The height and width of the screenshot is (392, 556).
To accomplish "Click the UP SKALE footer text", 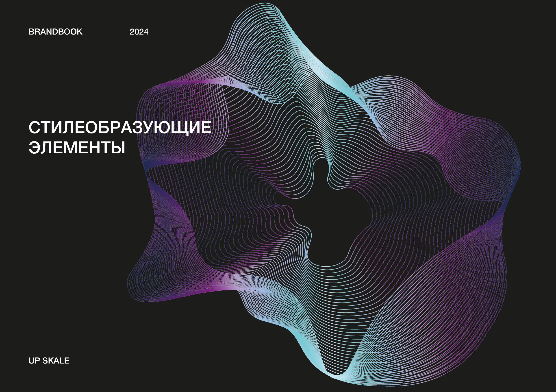I will (49, 361).
